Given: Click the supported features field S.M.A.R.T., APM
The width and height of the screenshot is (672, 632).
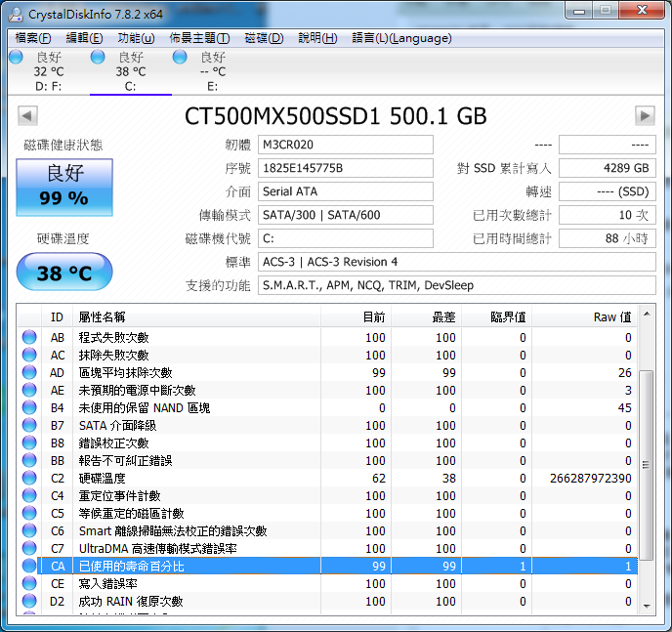Looking at the screenshot, I should (x=457, y=285).
